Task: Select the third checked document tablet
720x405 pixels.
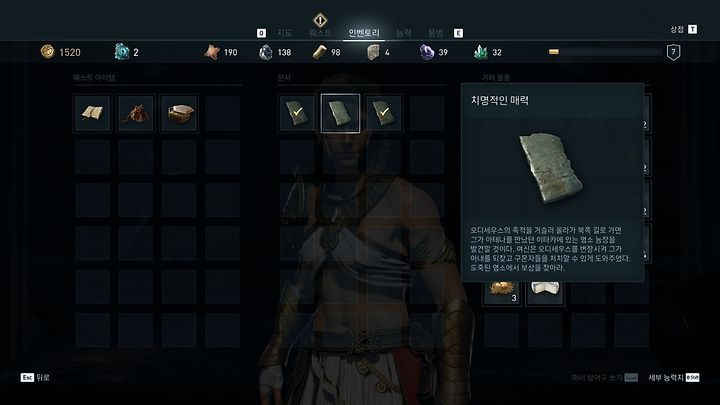Action: 383,113
